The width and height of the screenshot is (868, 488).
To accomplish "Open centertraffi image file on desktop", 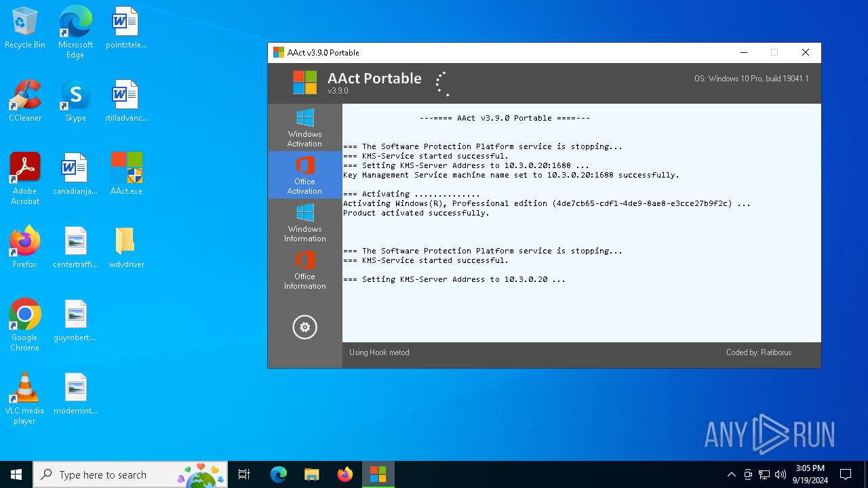I will 75,247.
